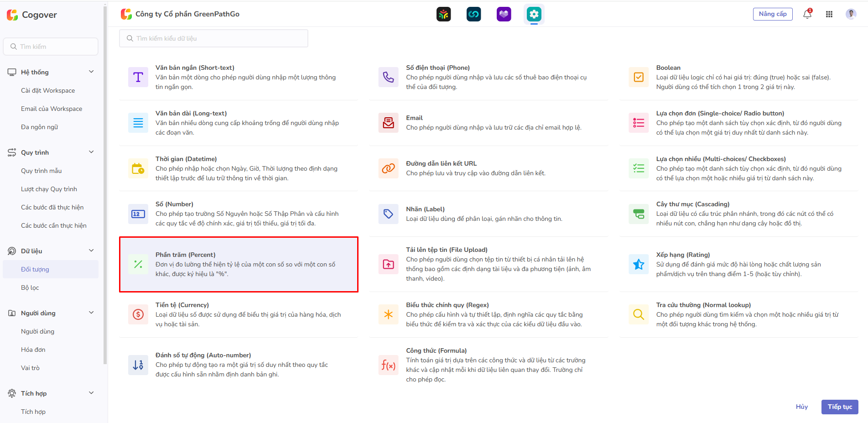Select the Currency data type dollar icon

coord(138,314)
